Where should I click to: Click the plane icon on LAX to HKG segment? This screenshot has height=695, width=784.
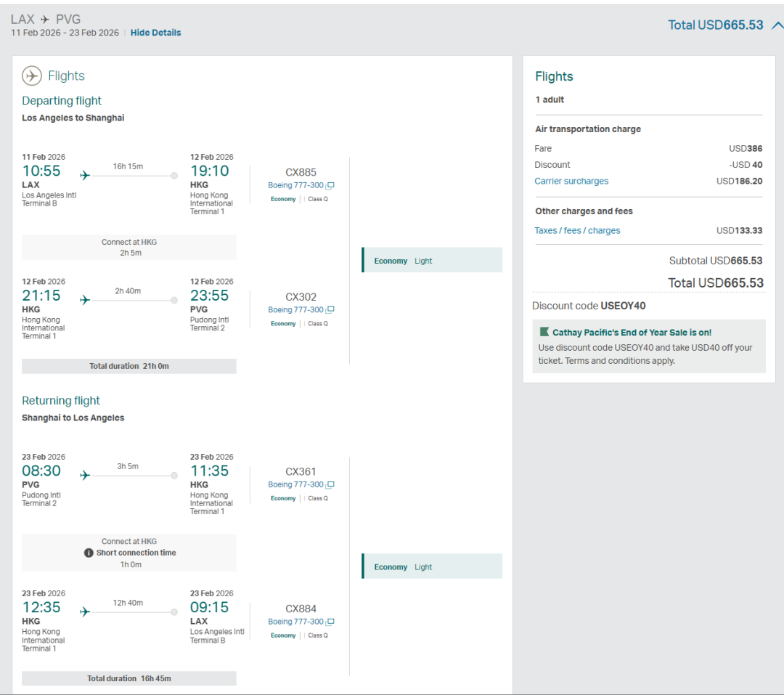[x=85, y=176]
